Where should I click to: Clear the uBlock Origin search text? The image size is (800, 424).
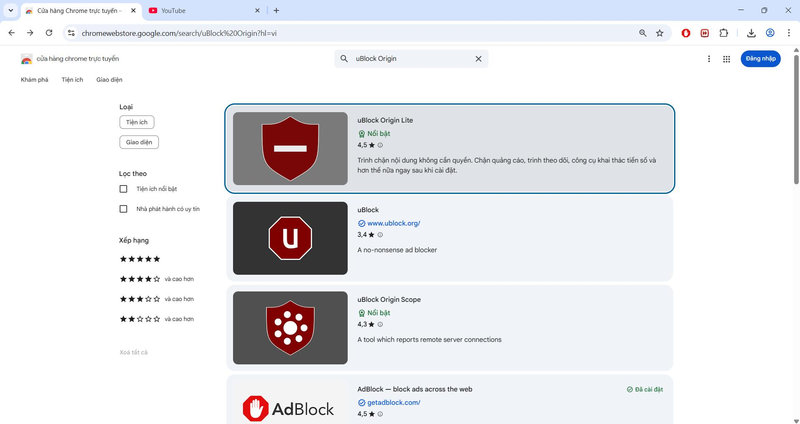478,59
